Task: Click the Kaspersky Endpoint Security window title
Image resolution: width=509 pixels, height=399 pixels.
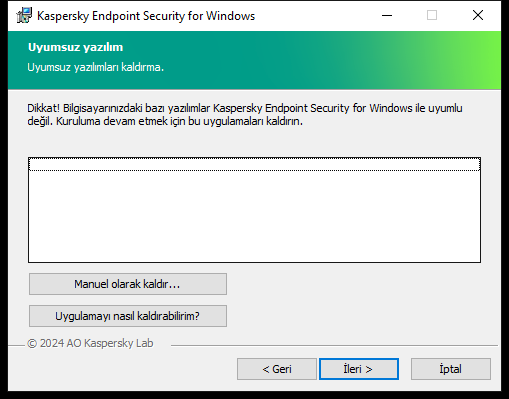Action: 146,16
